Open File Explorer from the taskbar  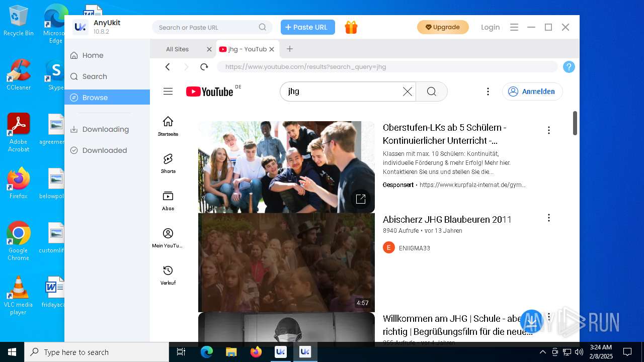[x=231, y=352]
